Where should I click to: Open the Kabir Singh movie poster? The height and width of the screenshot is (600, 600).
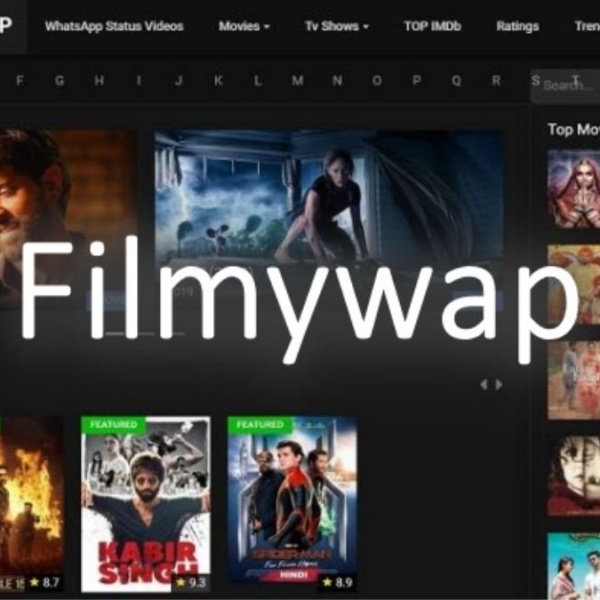(146, 504)
